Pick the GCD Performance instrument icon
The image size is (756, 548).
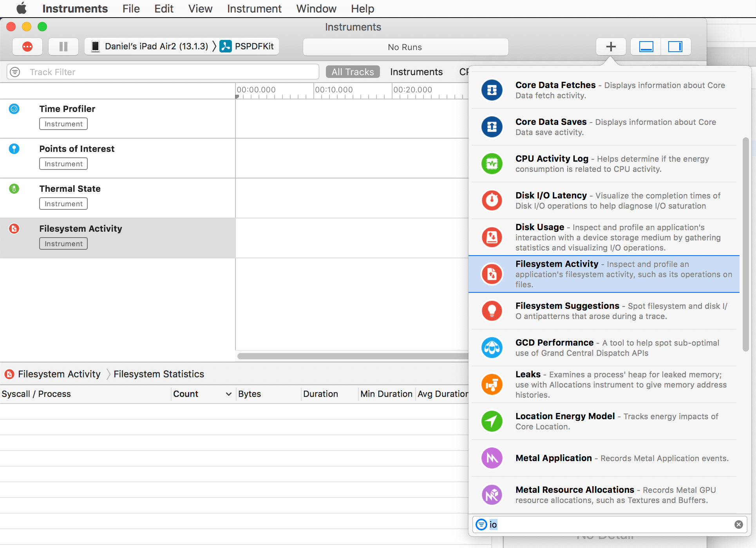click(492, 348)
